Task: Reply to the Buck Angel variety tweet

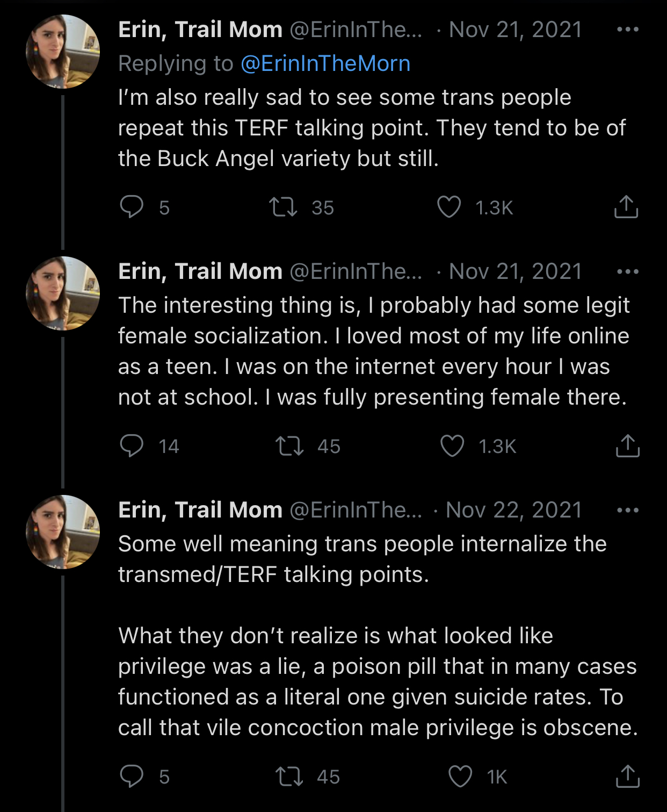Action: coord(132,207)
